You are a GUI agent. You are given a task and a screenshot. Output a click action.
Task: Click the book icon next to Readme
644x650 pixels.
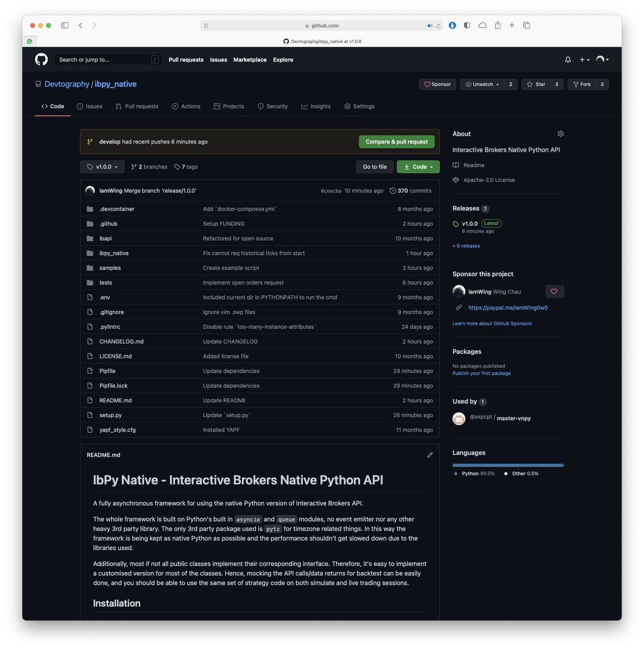pyautogui.click(x=456, y=165)
